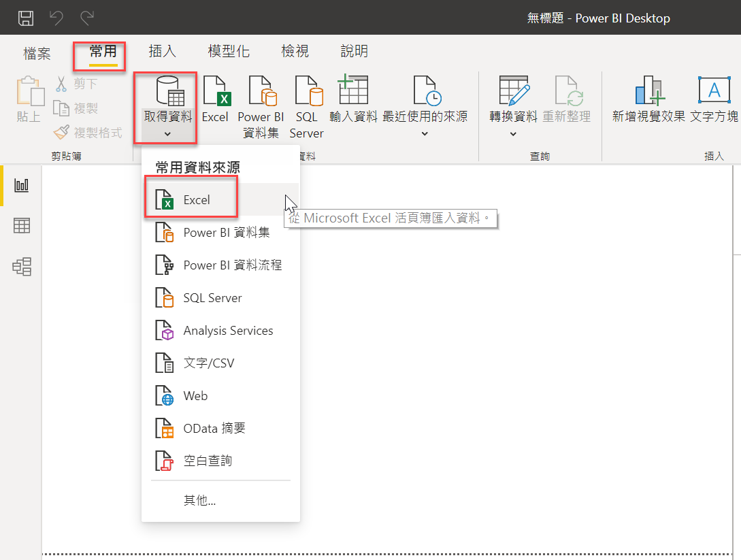Viewport: 741px width, 560px height.
Task: Expand the 轉換資料 dropdown chevron
Action: tap(513, 134)
